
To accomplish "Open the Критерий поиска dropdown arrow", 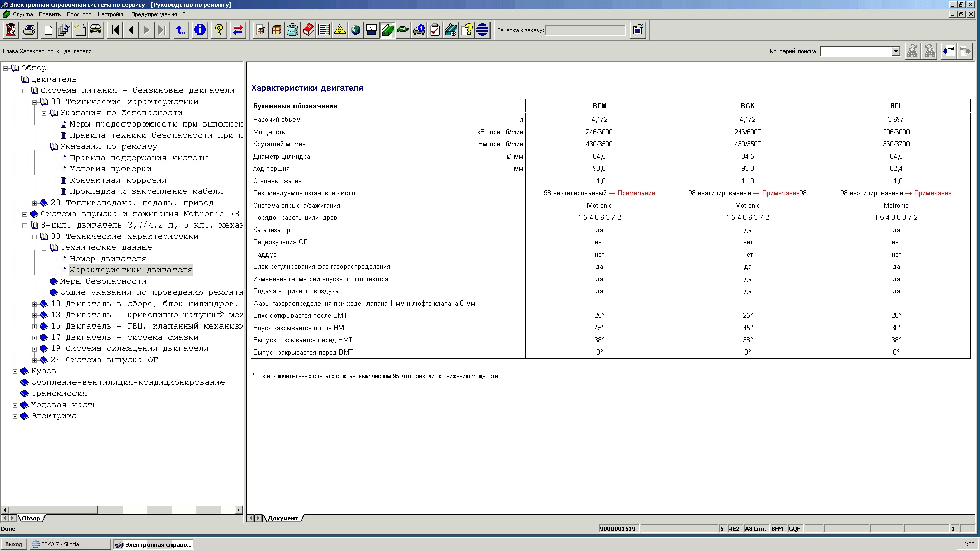I will [x=896, y=51].
